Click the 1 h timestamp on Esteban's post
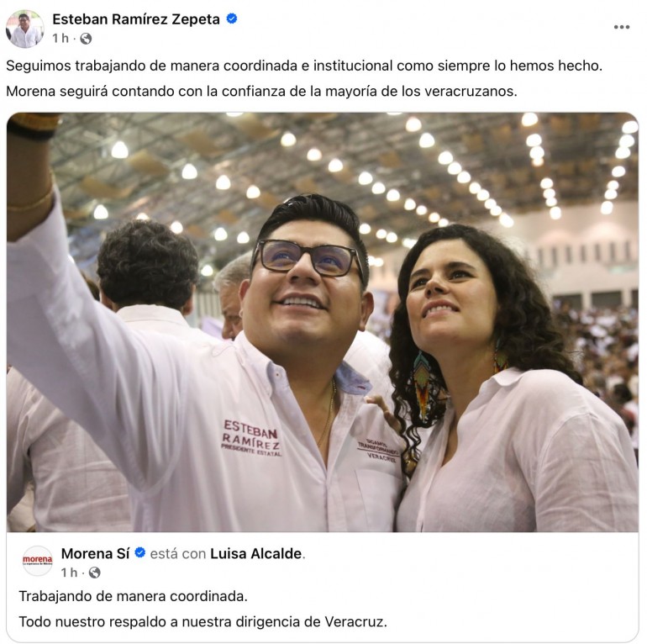Viewport: 647px width, 644px height. click(x=60, y=39)
